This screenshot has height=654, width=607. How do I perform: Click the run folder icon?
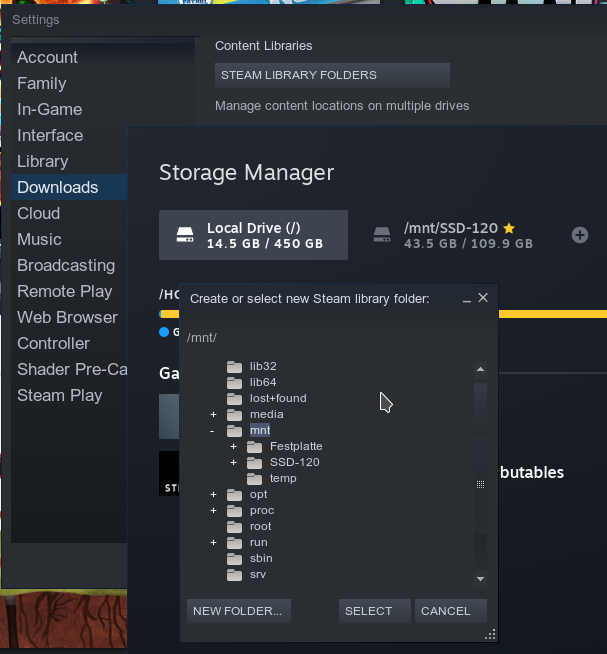click(x=234, y=543)
